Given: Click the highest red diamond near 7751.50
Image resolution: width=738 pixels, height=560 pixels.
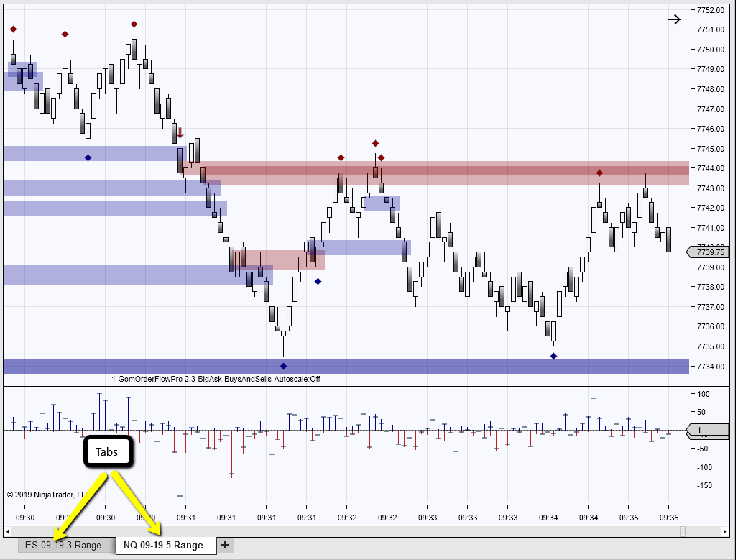Looking at the screenshot, I should click(134, 24).
